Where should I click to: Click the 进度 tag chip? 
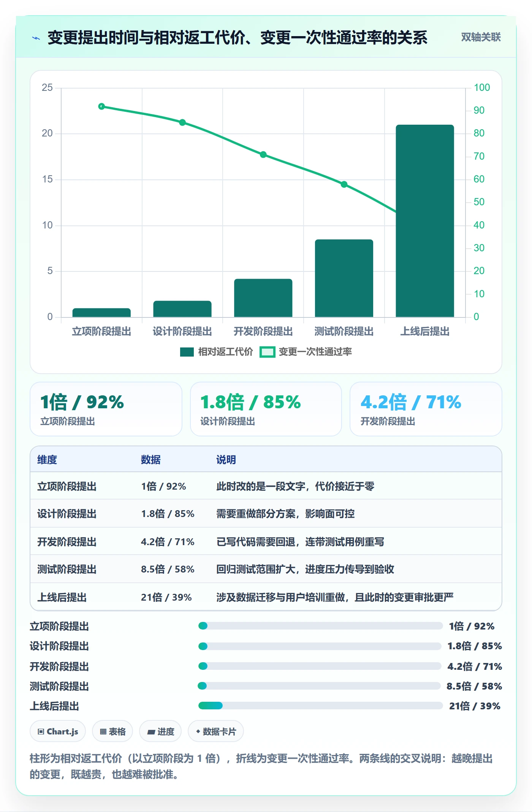[x=160, y=731]
